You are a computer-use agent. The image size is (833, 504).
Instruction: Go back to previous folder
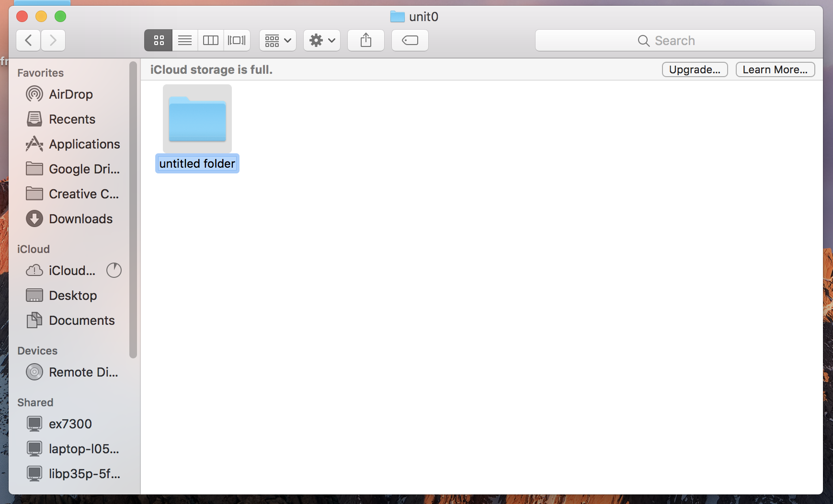point(28,40)
